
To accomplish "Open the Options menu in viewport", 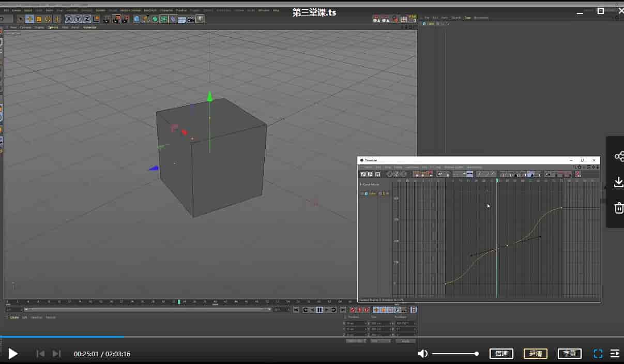I will point(53,27).
